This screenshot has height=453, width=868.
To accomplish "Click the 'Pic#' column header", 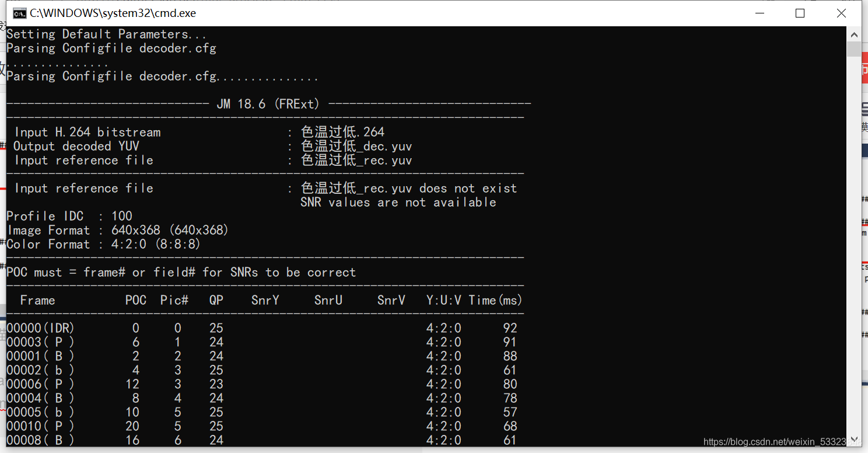I will coord(174,300).
